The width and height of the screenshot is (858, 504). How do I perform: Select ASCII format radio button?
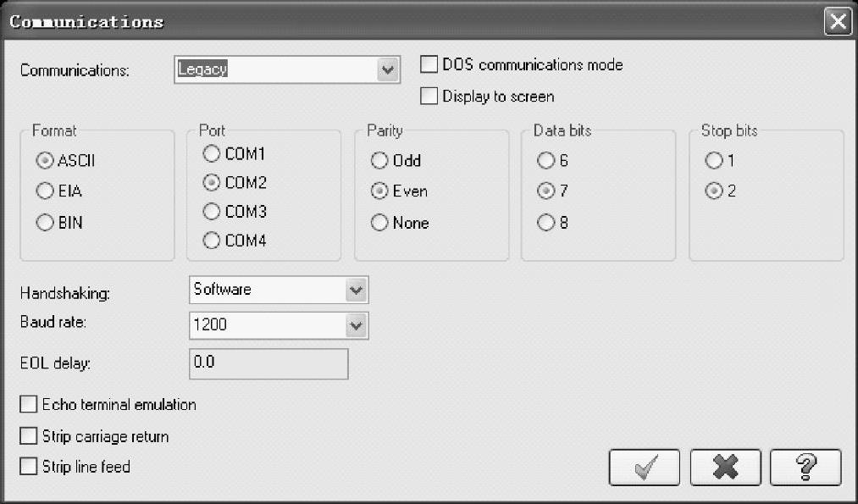(45, 160)
